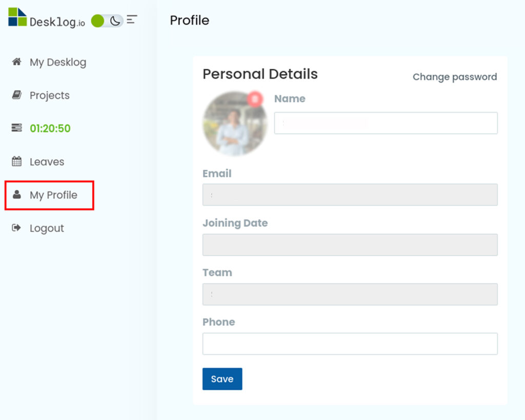The height and width of the screenshot is (420, 525).
Task: Click the person icon beside My Profile
Action: point(17,195)
